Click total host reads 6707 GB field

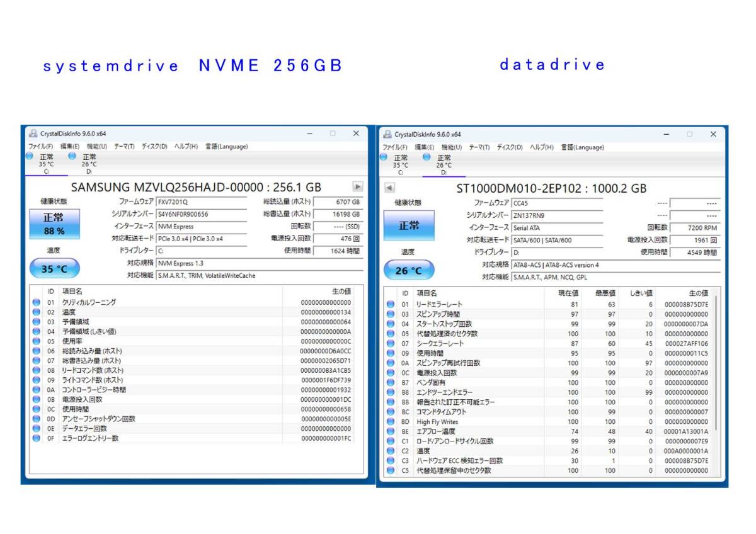click(338, 202)
